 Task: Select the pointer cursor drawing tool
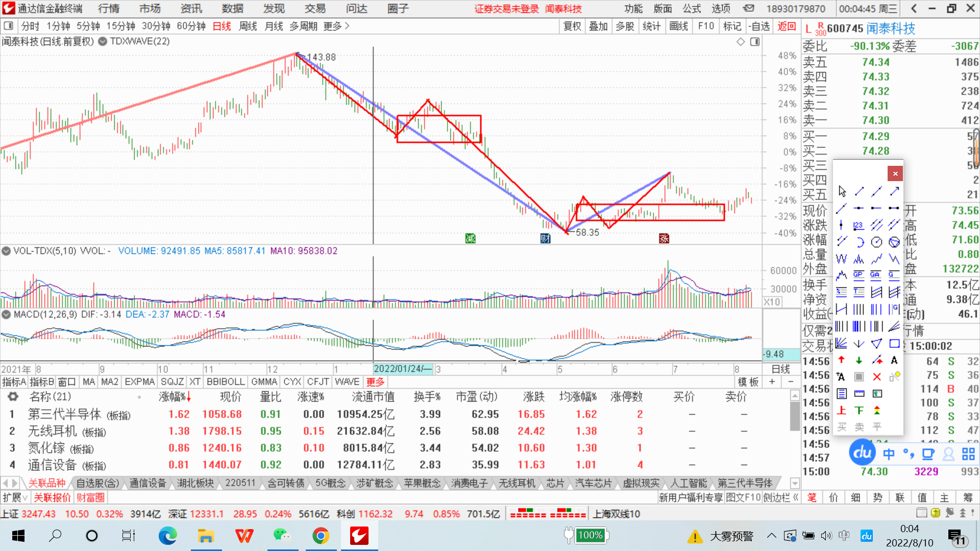(842, 191)
